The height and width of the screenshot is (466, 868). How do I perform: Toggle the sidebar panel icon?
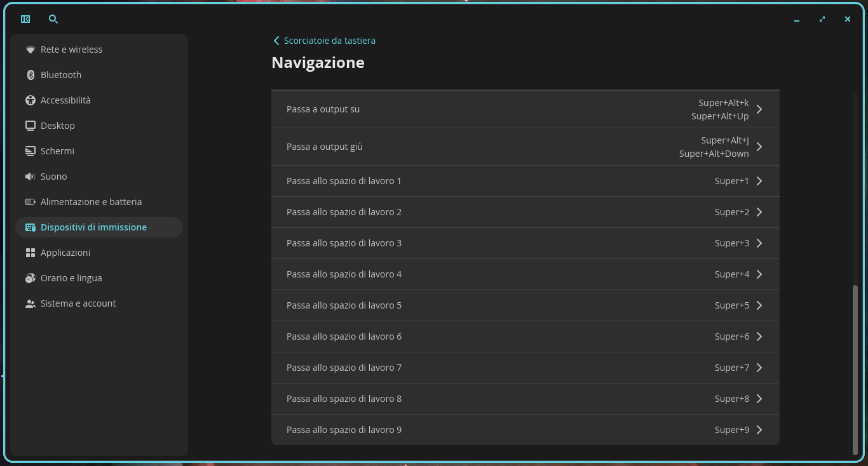(x=25, y=19)
